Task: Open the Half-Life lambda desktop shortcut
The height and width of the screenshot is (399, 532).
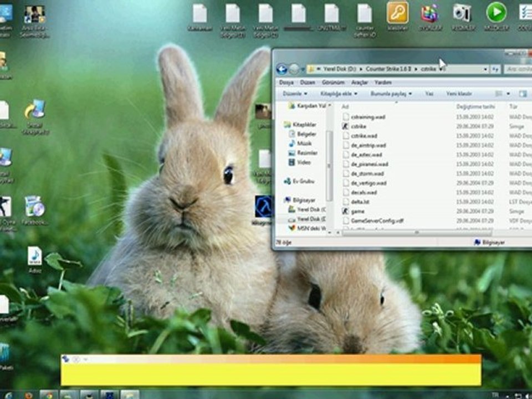Action: pyautogui.click(x=263, y=206)
